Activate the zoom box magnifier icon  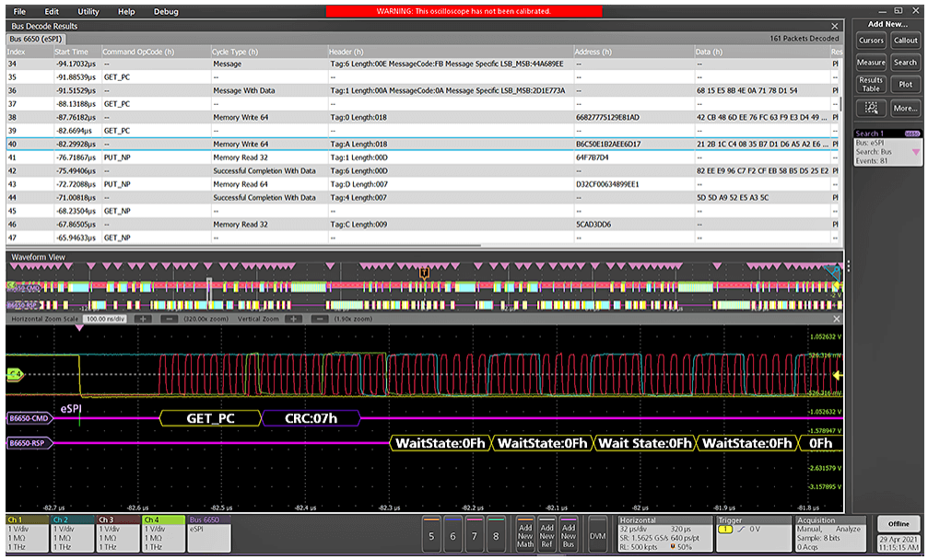(871, 108)
